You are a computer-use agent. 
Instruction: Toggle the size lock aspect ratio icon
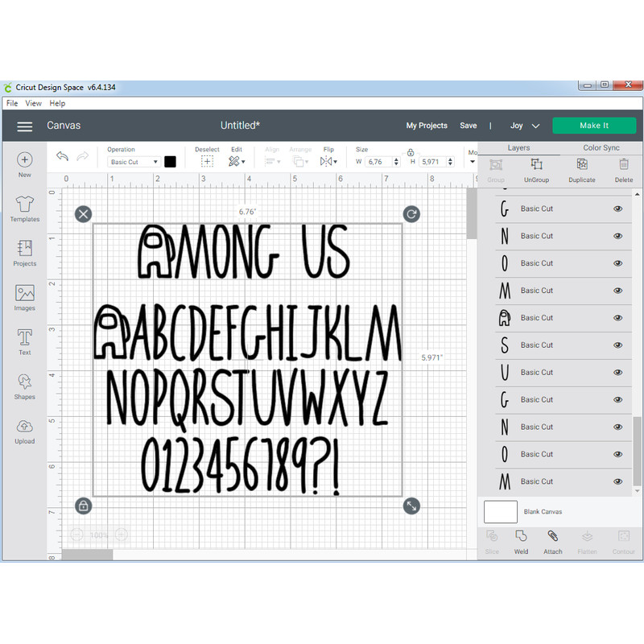click(411, 151)
